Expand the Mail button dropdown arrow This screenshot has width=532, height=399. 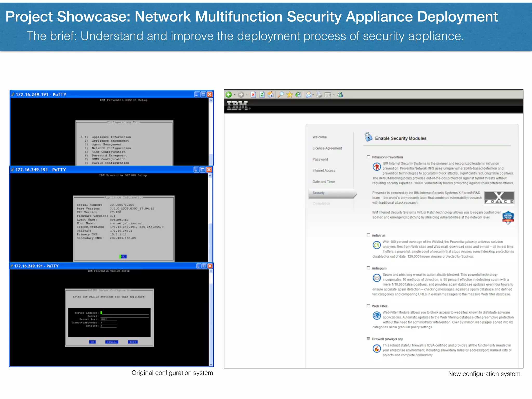pos(313,95)
